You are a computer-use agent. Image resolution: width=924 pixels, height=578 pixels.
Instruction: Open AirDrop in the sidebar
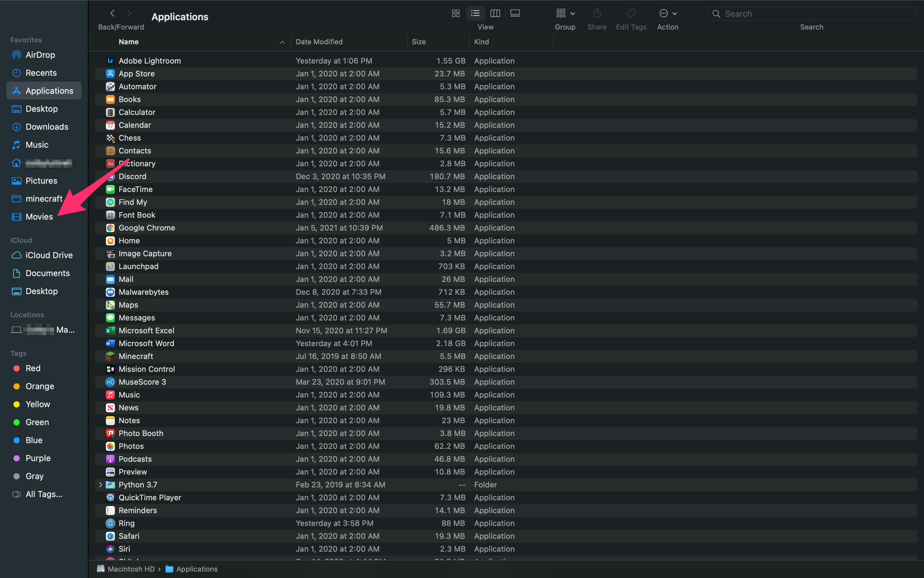[44, 55]
